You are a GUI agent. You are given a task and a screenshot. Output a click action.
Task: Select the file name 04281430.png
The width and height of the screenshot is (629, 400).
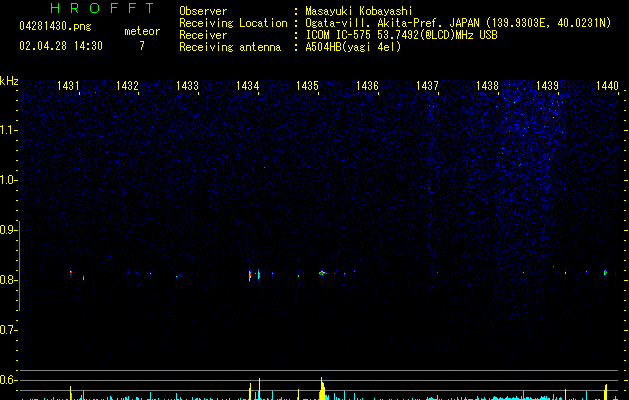pyautogui.click(x=55, y=26)
